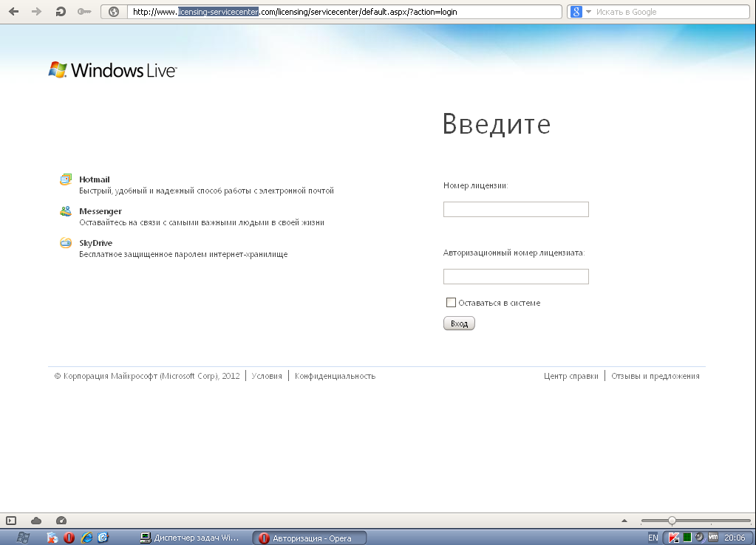Click the 20:06 system clock
Screen dimensions: 756x545
[x=735, y=538]
